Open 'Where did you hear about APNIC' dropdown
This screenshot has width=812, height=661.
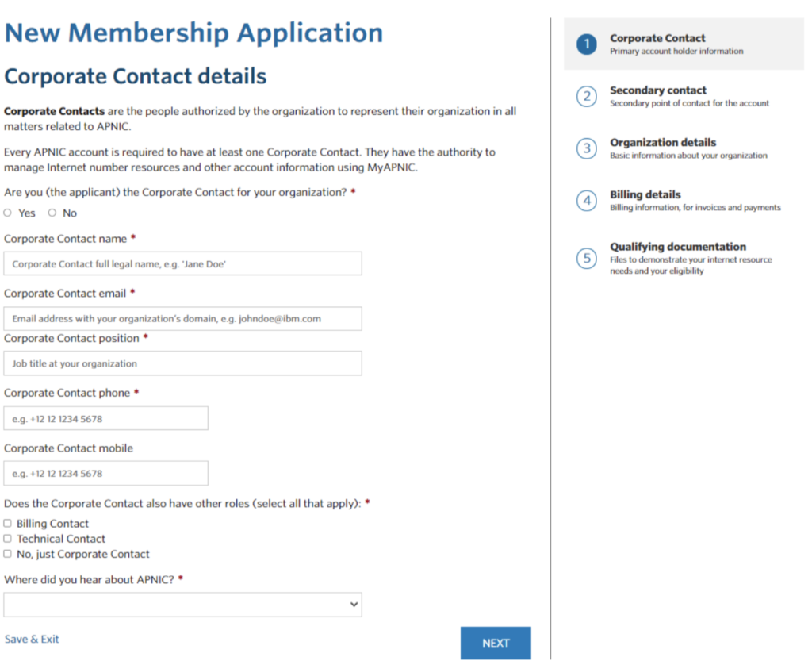(x=182, y=605)
